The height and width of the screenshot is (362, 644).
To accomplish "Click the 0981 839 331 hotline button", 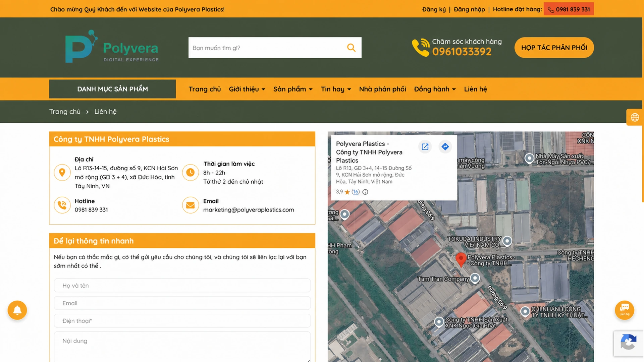I will pos(569,9).
